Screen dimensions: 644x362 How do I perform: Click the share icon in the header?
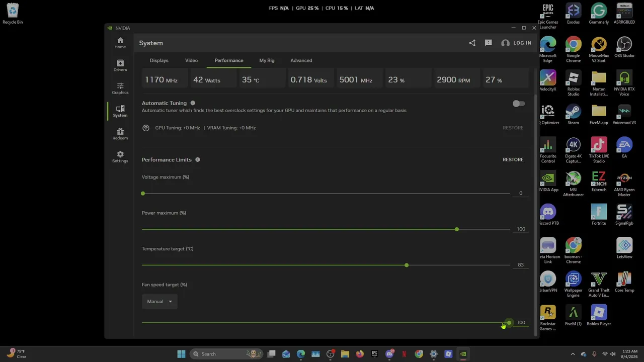[472, 43]
